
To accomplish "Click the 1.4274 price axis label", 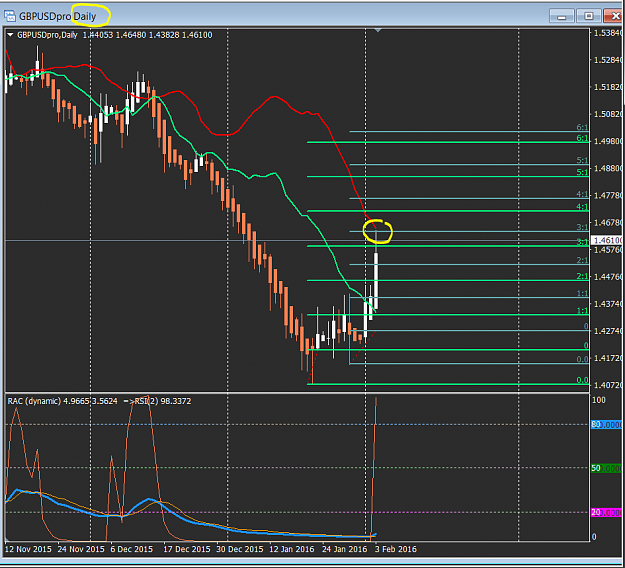I will 608,331.
